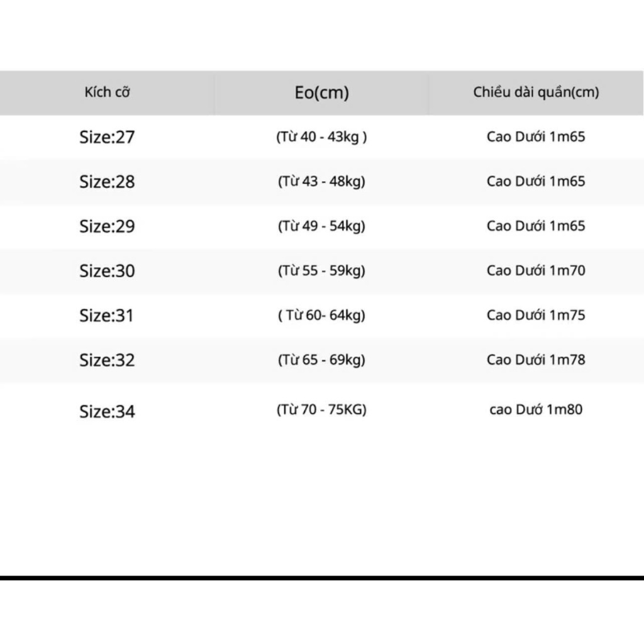Click the Size:31 row label
Viewport: 644px width, 644px height.
click(x=107, y=316)
